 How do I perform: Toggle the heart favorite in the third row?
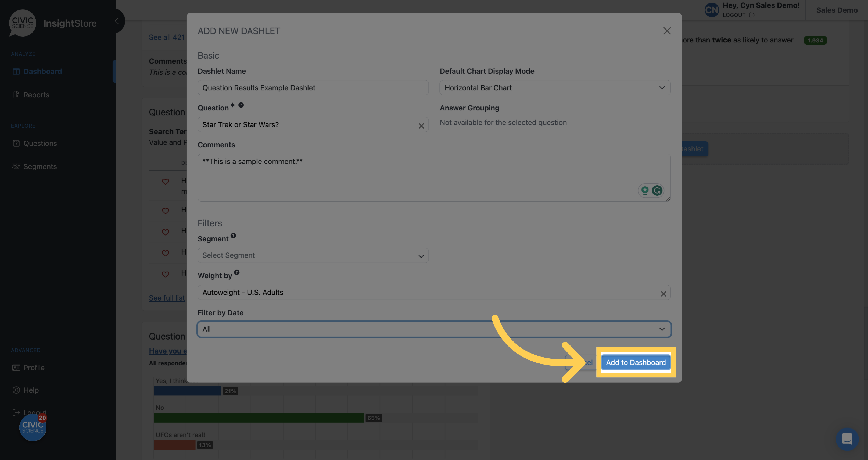click(165, 232)
